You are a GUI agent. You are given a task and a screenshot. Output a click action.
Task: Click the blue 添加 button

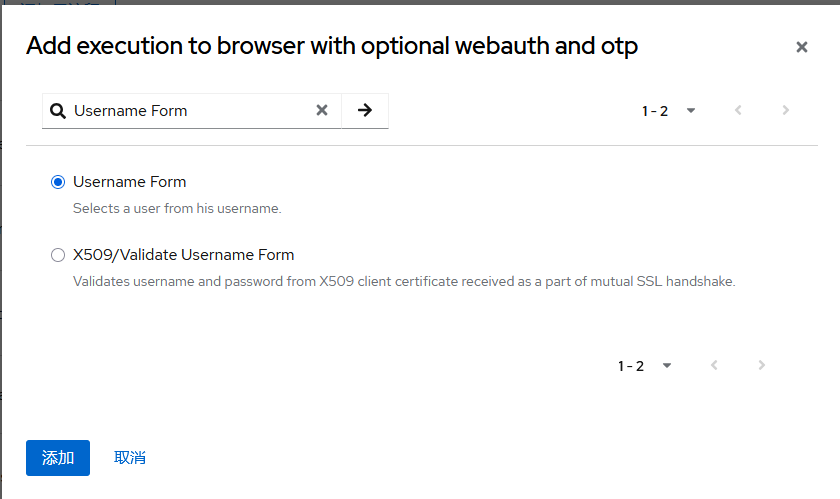pyautogui.click(x=58, y=458)
